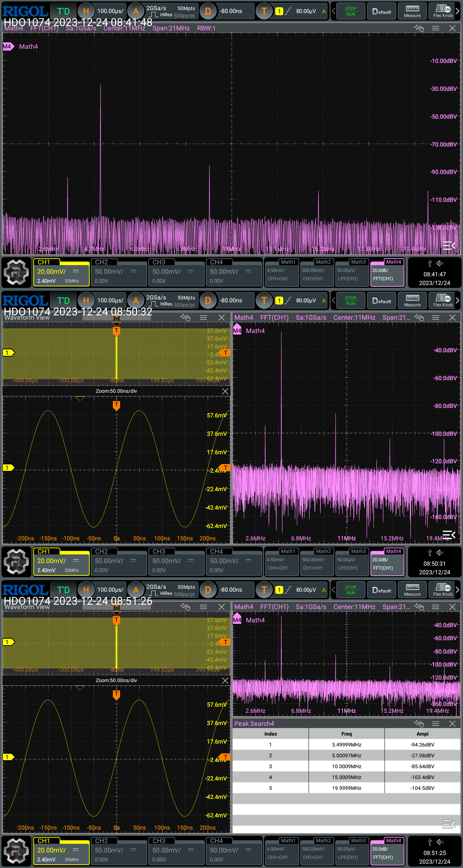Toggle STOP/RUN in the 08:51:26 capture
The height and width of the screenshot is (868, 463).
point(351,590)
